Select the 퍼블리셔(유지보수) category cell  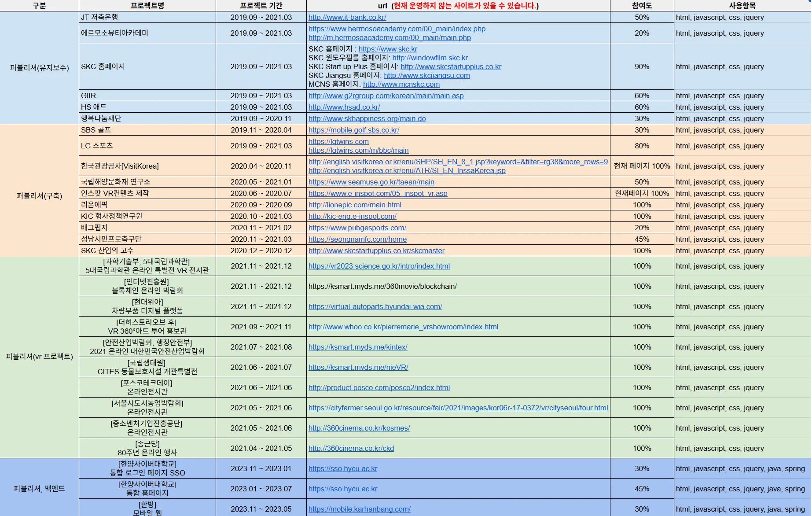pos(40,68)
